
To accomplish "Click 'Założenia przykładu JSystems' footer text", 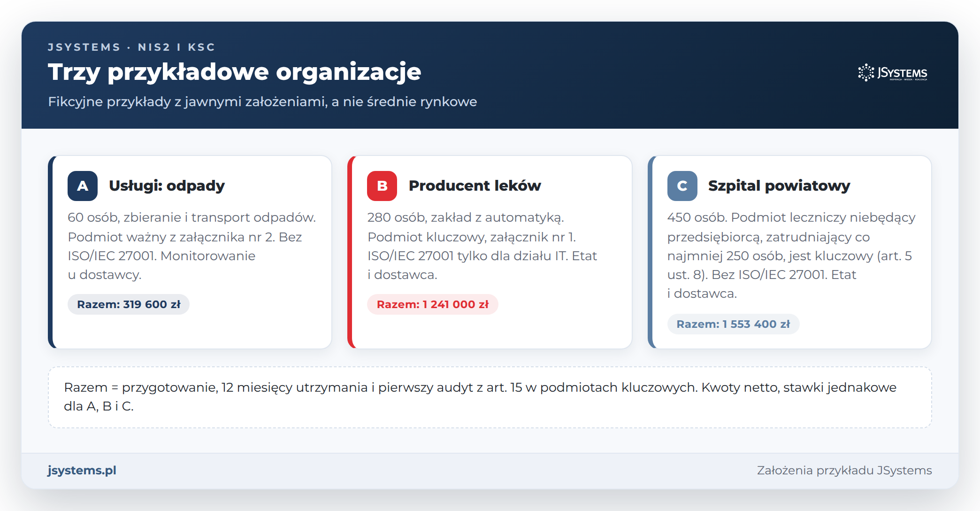I will (844, 470).
